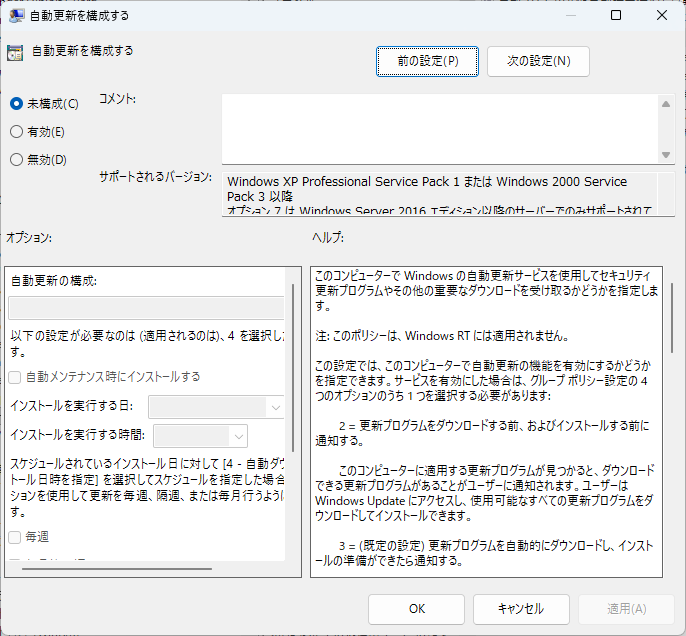Click the comment box scroll down arrow

coord(666,154)
